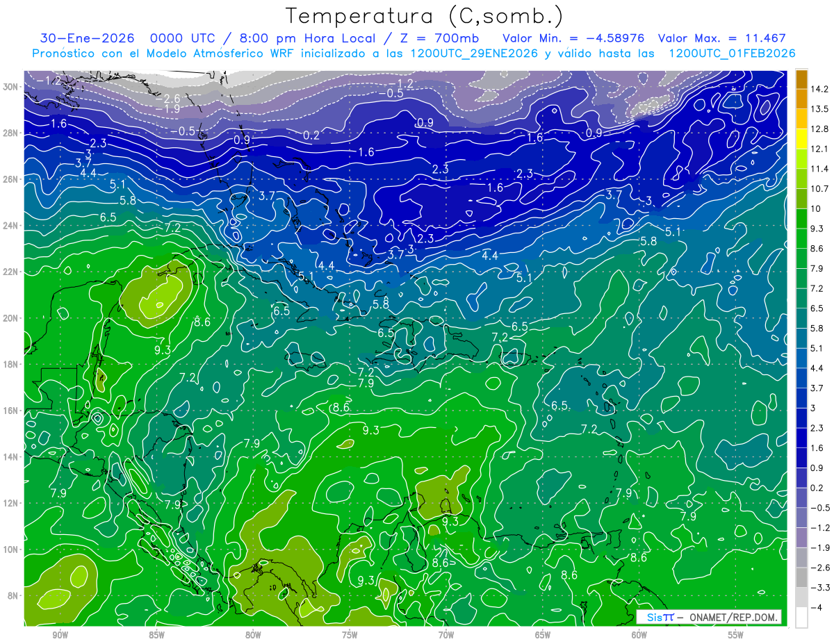
Task: Click the "18N" latitude axis label
Action: pos(12,364)
